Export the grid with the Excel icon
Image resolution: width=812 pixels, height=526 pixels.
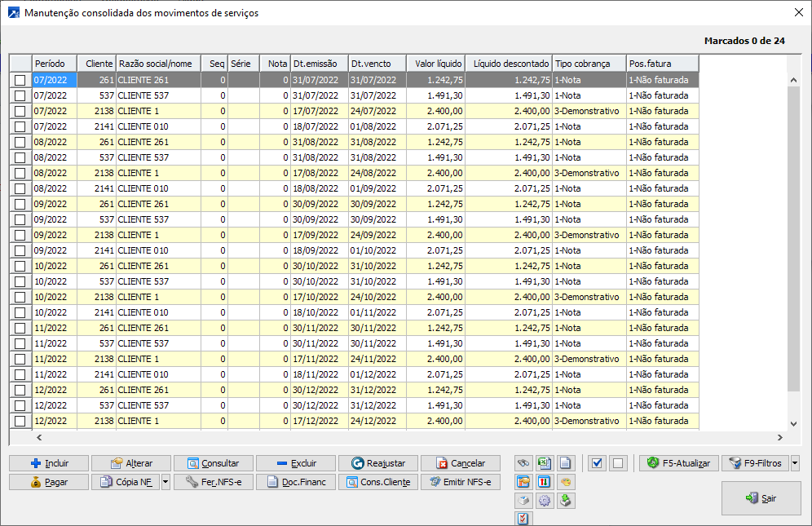tap(545, 463)
